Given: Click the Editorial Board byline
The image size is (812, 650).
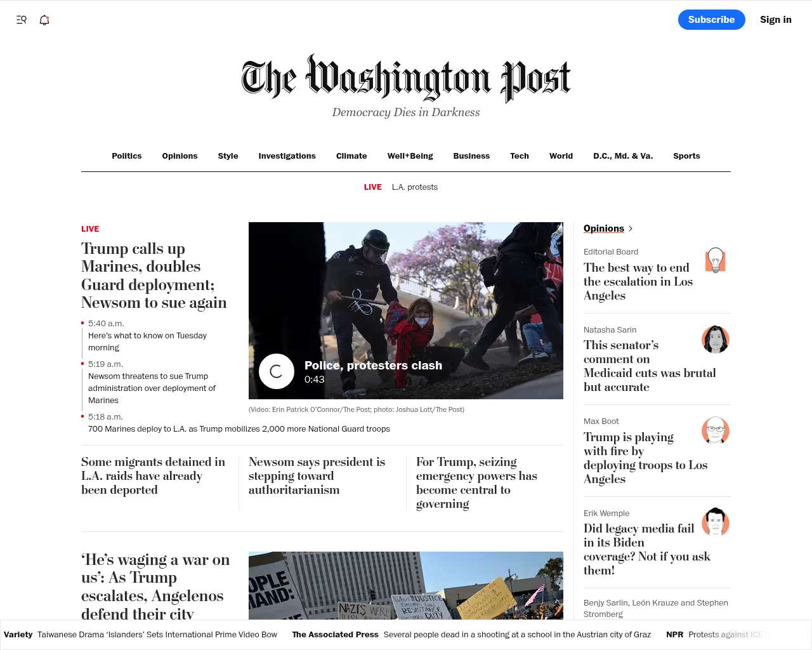Looking at the screenshot, I should [x=611, y=252].
